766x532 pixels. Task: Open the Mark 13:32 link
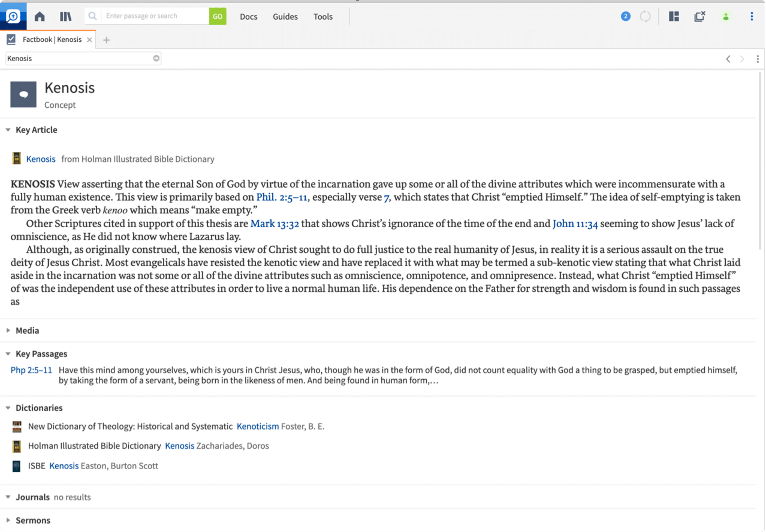point(275,224)
